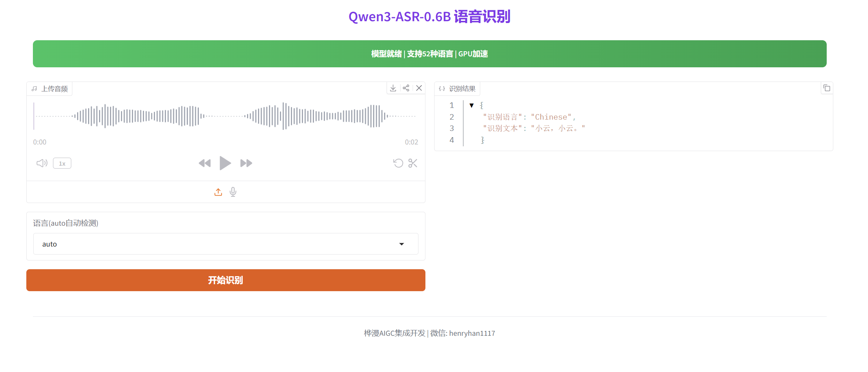The image size is (868, 372).
Task: Expand the auto dropdown arrow
Action: (402, 244)
